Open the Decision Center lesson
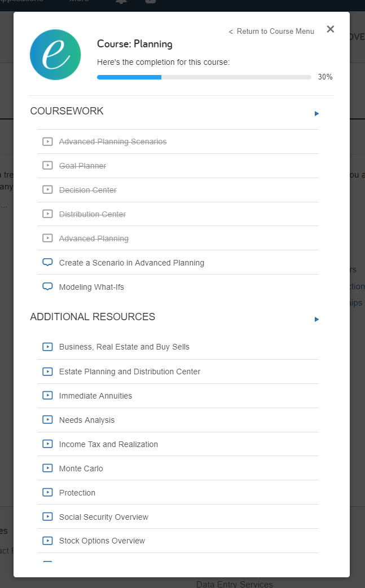Image resolution: width=365 pixels, height=588 pixels. pyautogui.click(x=88, y=190)
